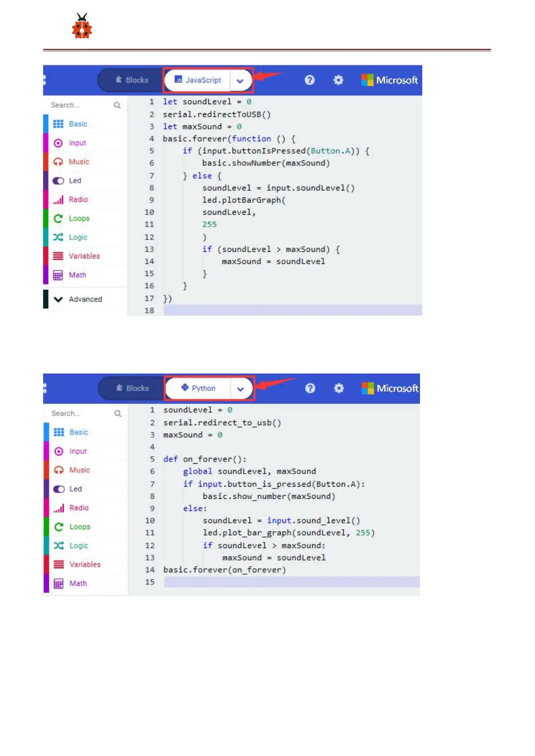This screenshot has height=756, width=535.
Task: Open Led category in JavaScript editor sidebar
Action: (x=85, y=180)
